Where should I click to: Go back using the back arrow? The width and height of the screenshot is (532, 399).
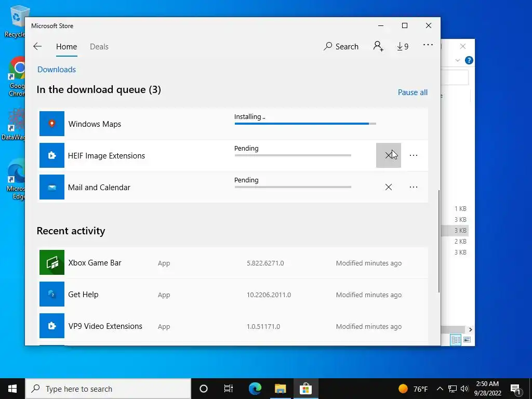click(x=37, y=46)
